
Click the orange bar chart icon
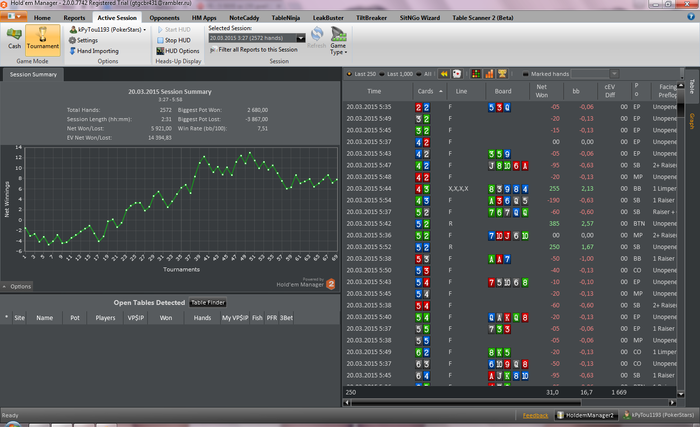(x=489, y=74)
